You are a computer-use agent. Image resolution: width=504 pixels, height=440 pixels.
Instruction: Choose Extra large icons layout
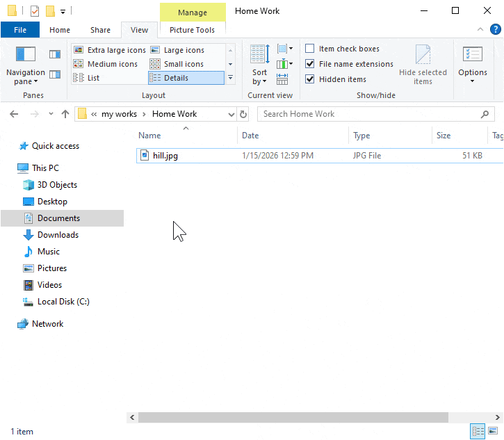[x=110, y=50]
